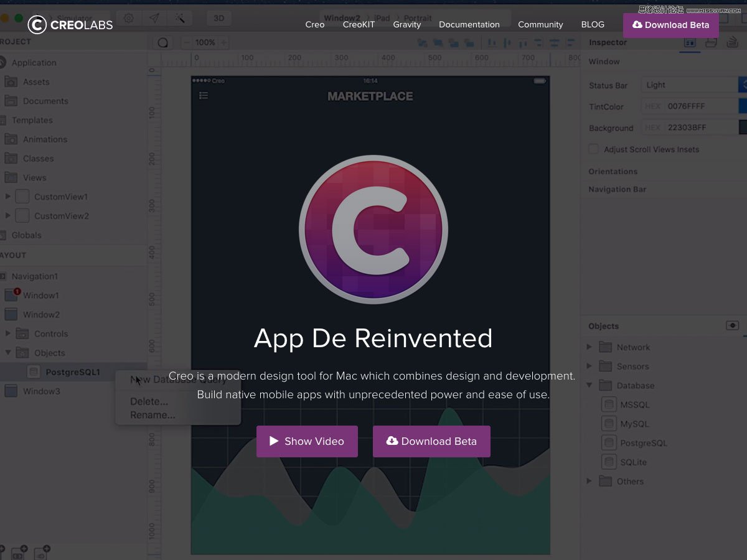
Task: Open the Documentation nav menu item
Action: pyautogui.click(x=469, y=25)
